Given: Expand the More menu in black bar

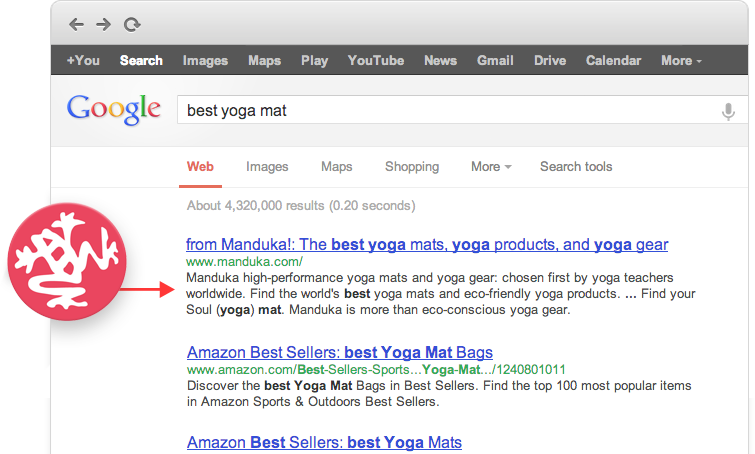Looking at the screenshot, I should (681, 61).
